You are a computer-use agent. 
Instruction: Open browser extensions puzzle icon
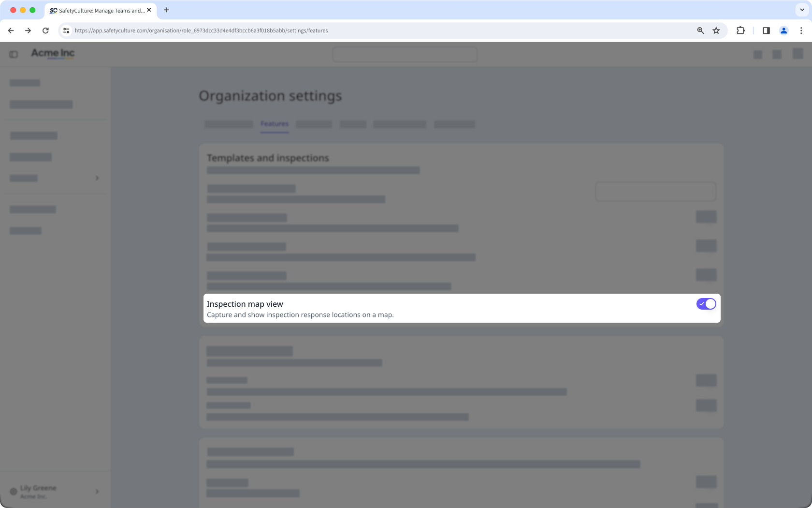coord(740,30)
